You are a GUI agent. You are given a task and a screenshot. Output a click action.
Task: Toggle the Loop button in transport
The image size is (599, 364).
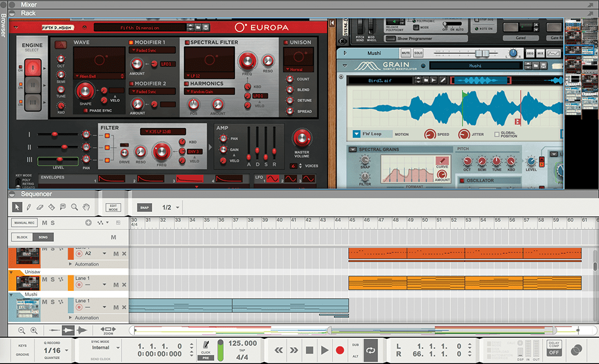[371, 350]
